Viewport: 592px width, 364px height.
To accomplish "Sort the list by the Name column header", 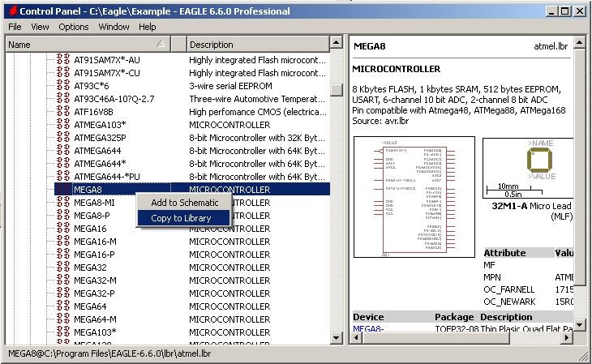I will (x=88, y=44).
